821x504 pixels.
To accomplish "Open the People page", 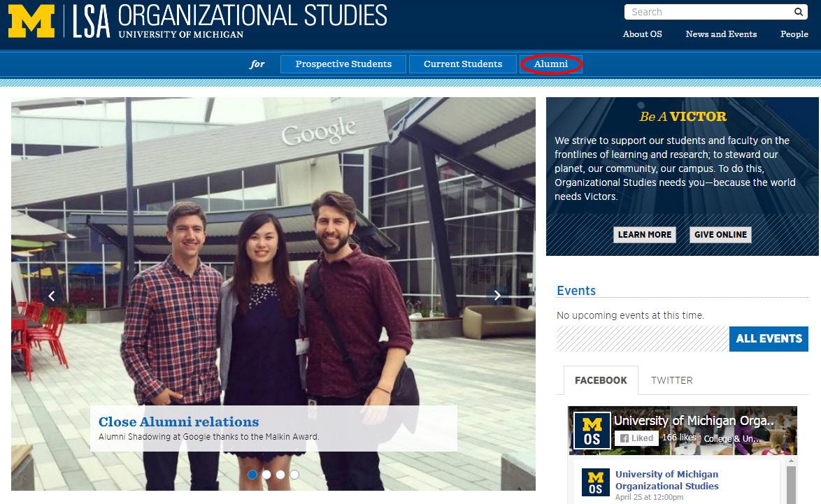I will 794,34.
